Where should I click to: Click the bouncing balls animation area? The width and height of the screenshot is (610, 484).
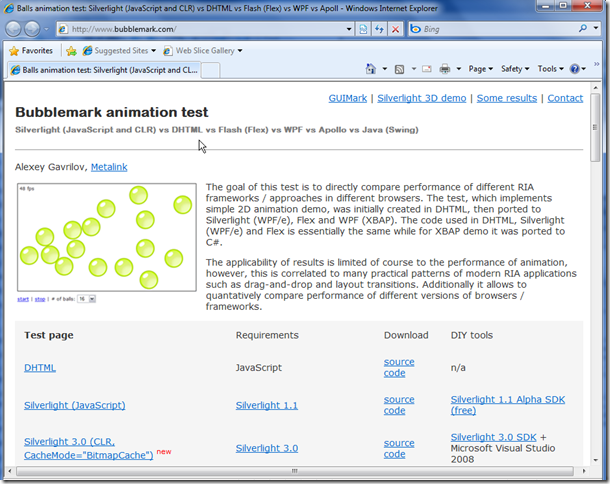tap(107, 237)
